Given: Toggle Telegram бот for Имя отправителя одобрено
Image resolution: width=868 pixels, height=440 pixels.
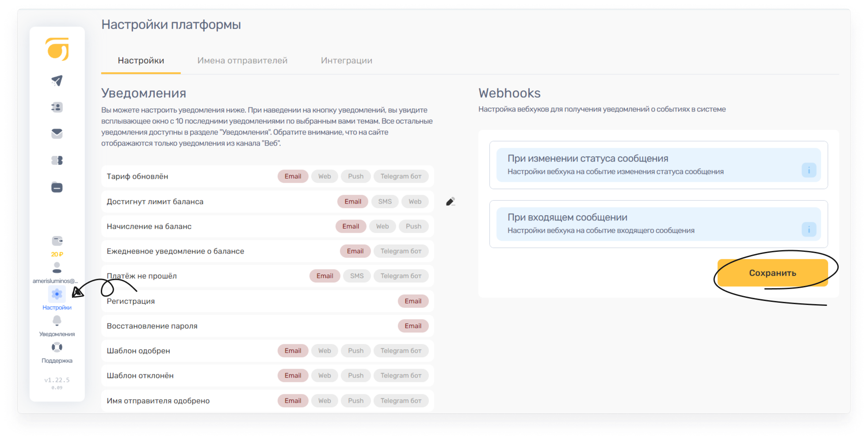Looking at the screenshot, I should (401, 401).
